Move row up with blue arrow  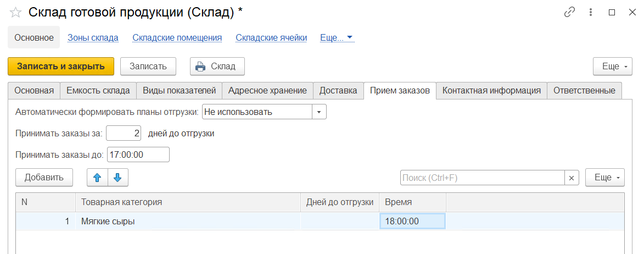pos(97,178)
